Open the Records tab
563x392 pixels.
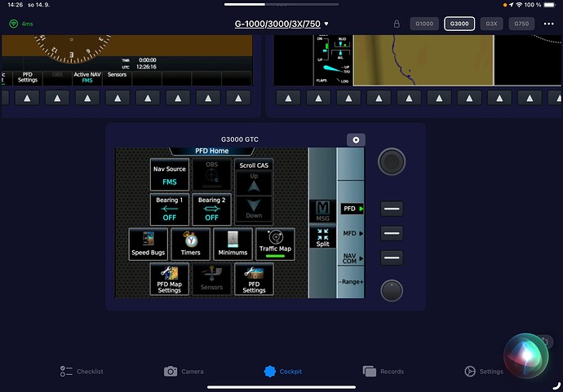coord(383,372)
